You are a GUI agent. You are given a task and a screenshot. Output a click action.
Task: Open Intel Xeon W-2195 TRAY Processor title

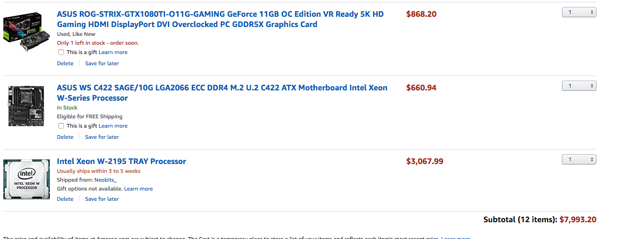[x=121, y=161]
